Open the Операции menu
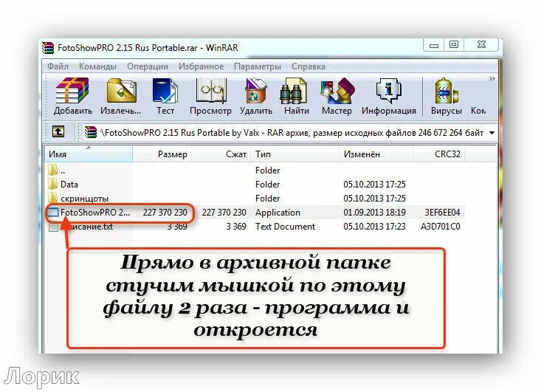The height and width of the screenshot is (392, 541). pos(148,66)
